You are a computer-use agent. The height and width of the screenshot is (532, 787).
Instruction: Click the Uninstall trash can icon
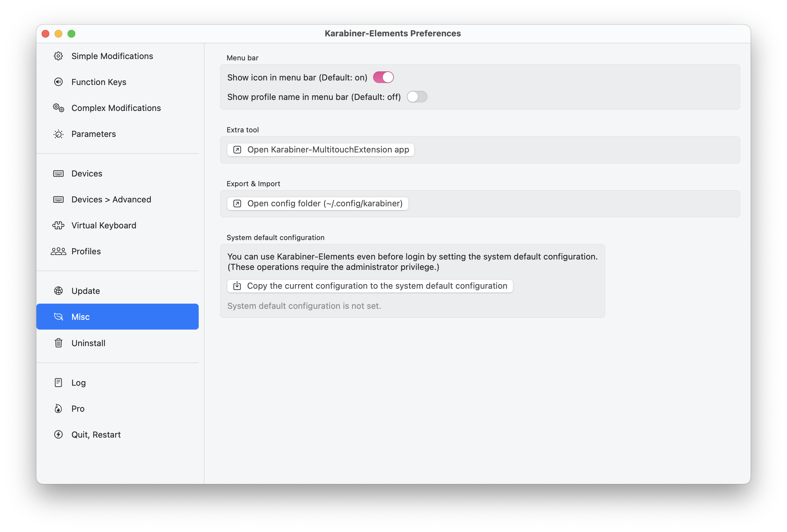click(x=58, y=343)
